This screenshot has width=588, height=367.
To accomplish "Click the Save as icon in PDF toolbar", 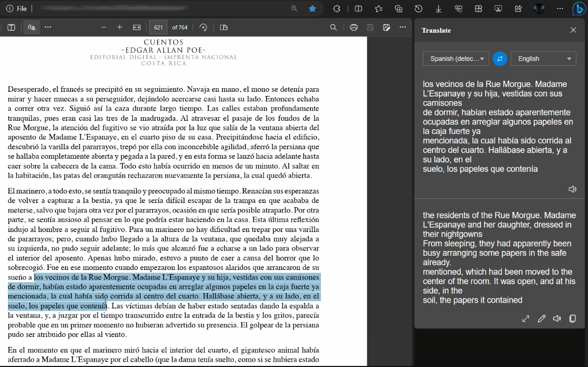I will tap(386, 27).
